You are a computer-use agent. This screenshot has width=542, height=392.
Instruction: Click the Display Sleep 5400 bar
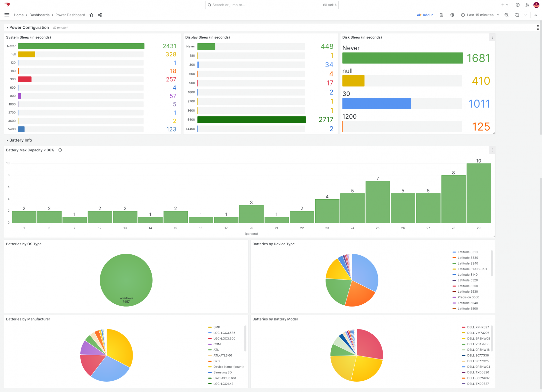252,120
